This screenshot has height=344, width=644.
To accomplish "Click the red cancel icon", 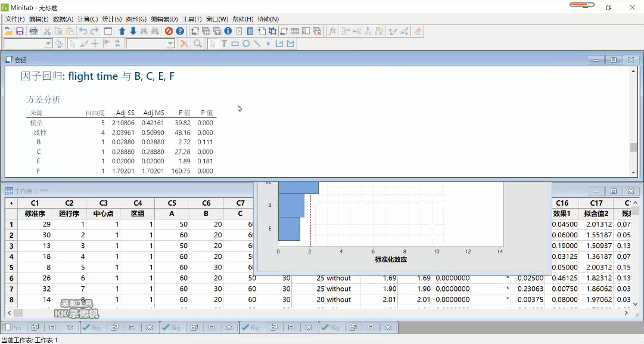I will pos(169,31).
